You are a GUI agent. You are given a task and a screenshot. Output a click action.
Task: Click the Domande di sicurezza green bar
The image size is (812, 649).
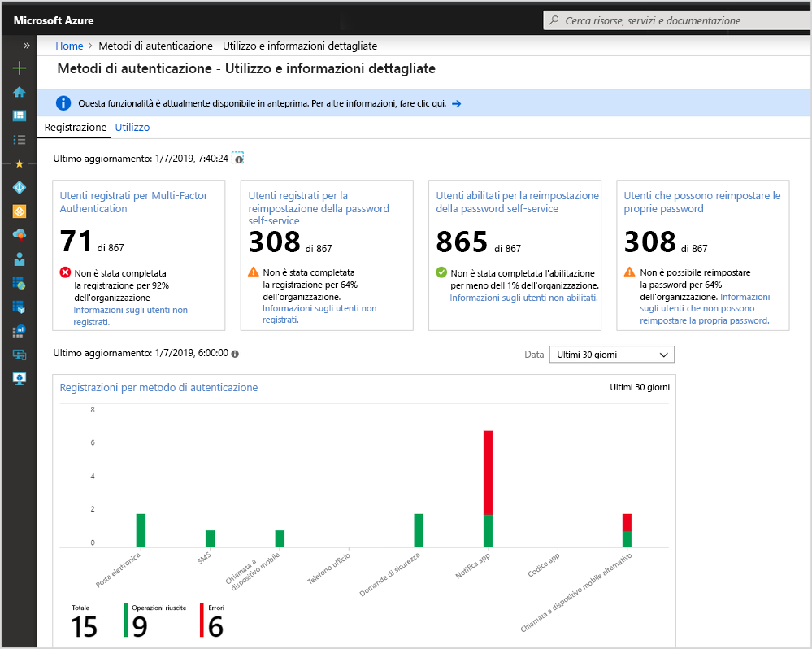point(419,530)
